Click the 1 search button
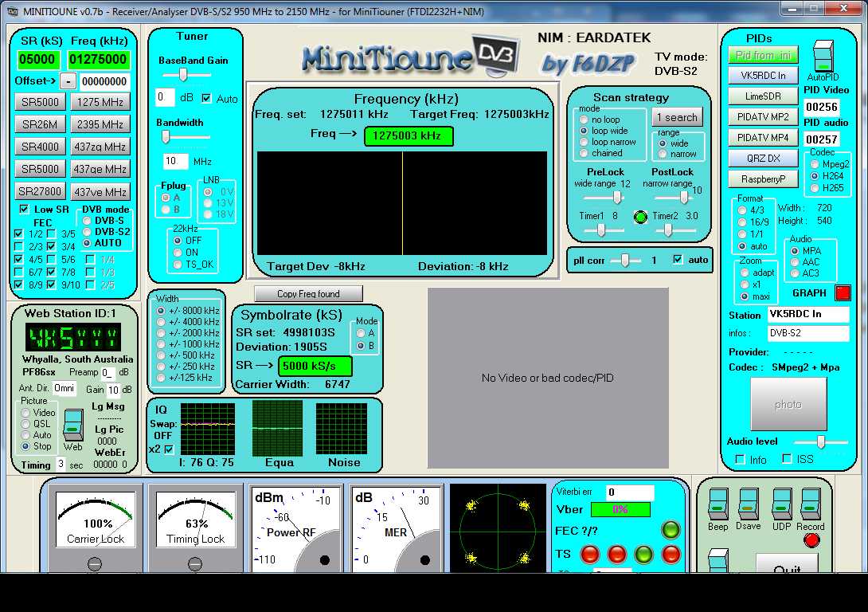Image resolution: width=868 pixels, height=612 pixels. pos(678,117)
